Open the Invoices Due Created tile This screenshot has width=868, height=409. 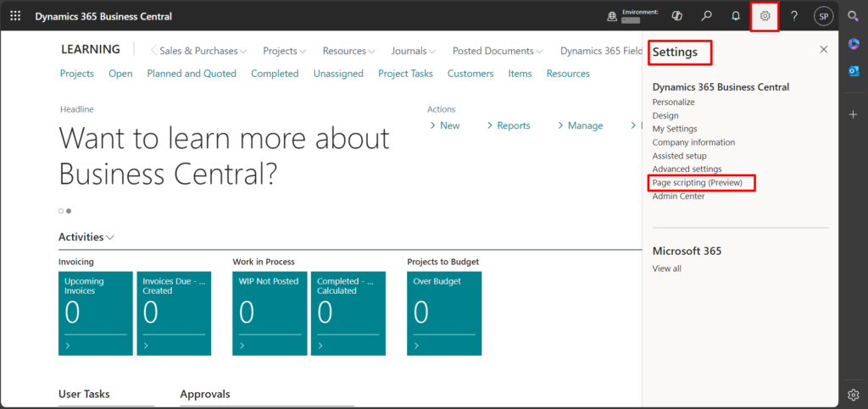174,313
